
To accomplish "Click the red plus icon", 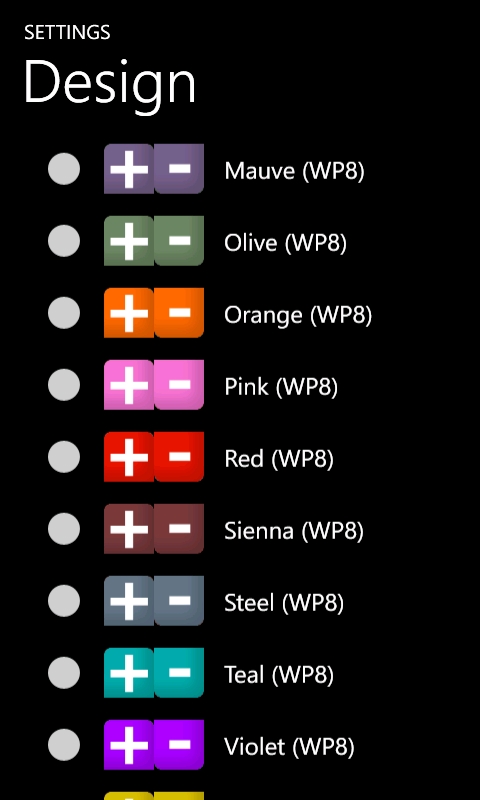I will point(129,457).
